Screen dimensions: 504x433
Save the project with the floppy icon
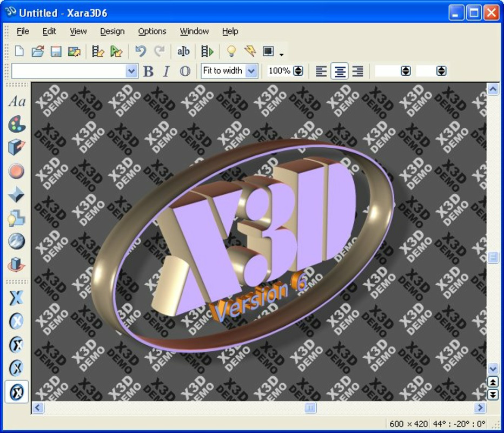point(56,51)
